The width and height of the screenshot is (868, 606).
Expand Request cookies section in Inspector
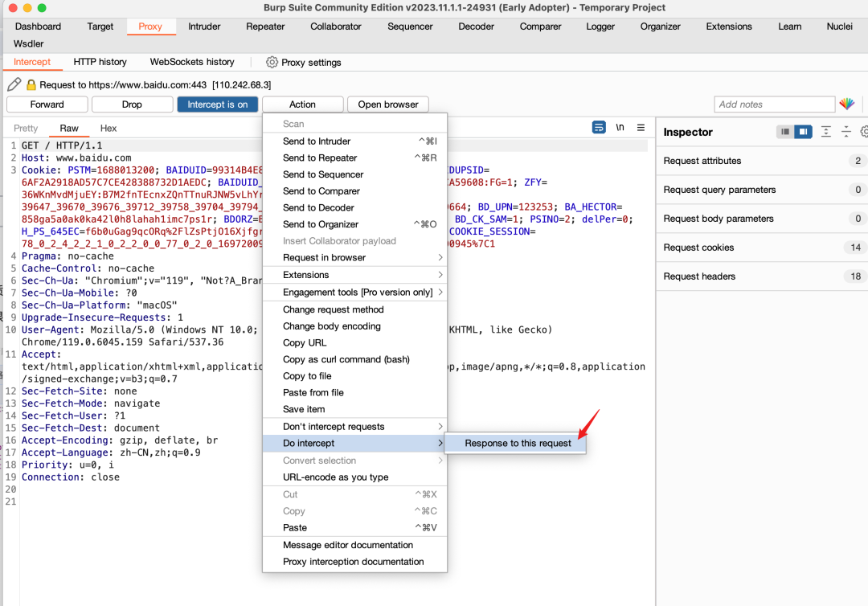762,248
